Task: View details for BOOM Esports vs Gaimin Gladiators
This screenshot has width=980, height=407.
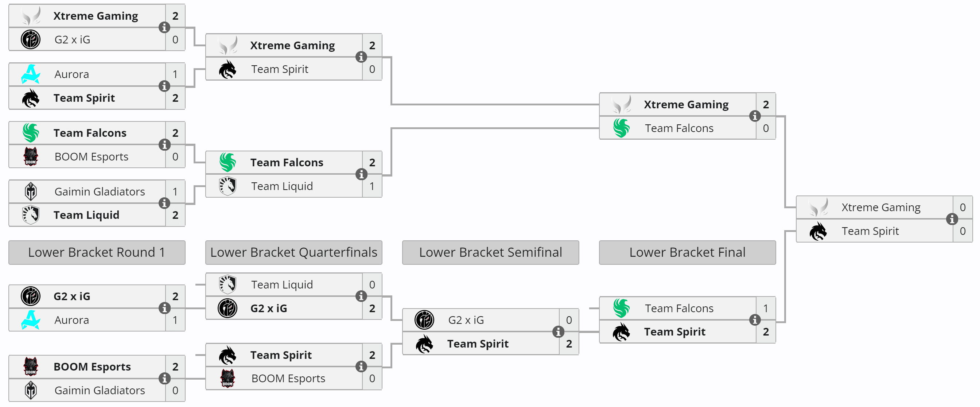Action: [164, 379]
